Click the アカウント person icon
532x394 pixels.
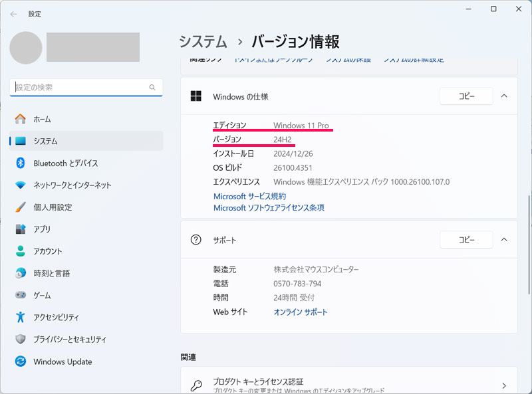click(21, 251)
